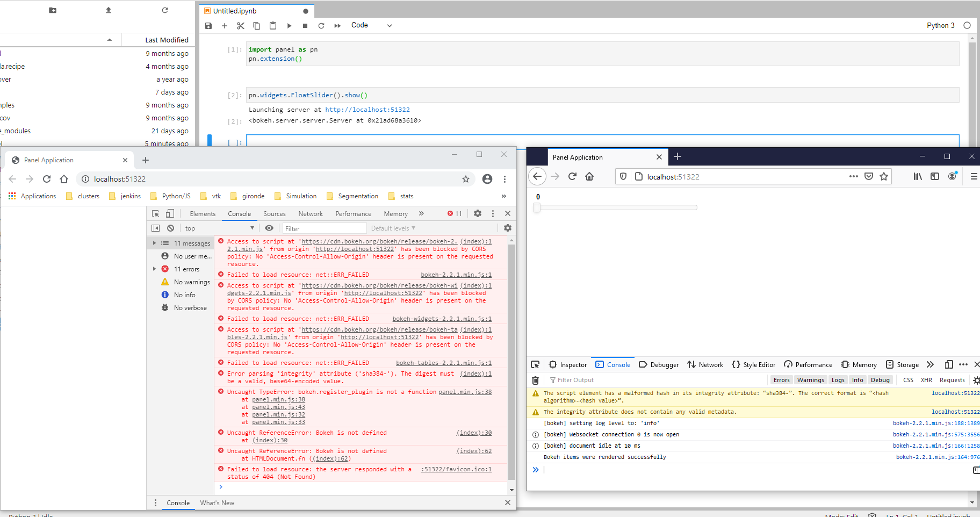The height and width of the screenshot is (517, 980).
Task: Cut the selected notebook cell
Action: (x=241, y=26)
